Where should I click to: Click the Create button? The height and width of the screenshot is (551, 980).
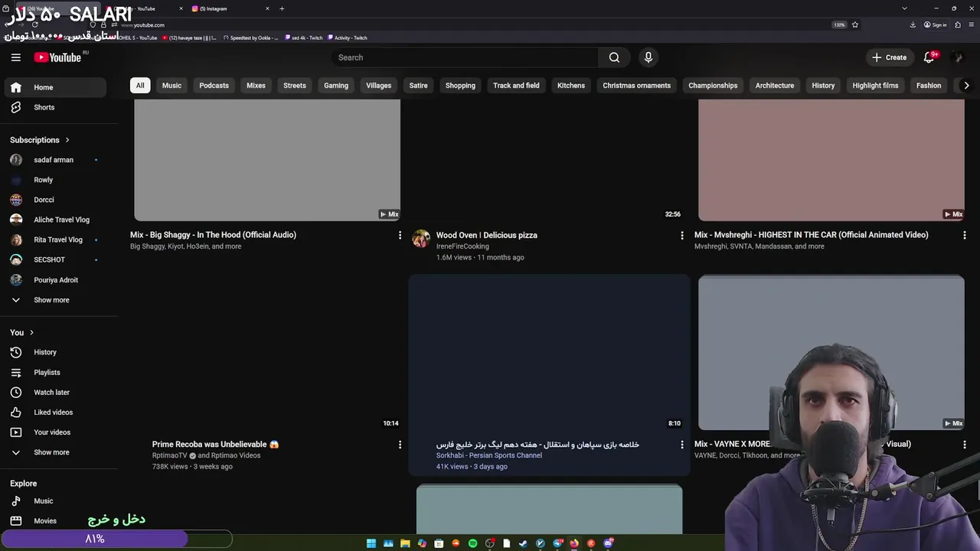pyautogui.click(x=889, y=57)
